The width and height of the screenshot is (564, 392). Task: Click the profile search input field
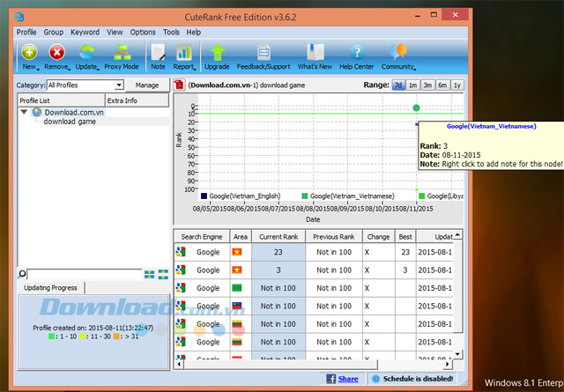84,275
